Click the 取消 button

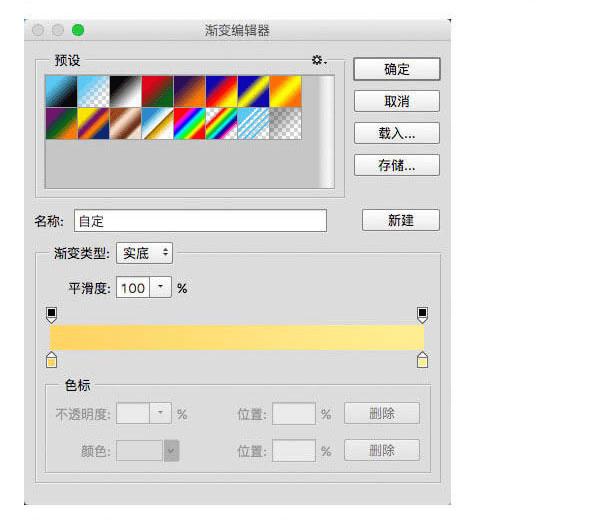coord(397,101)
